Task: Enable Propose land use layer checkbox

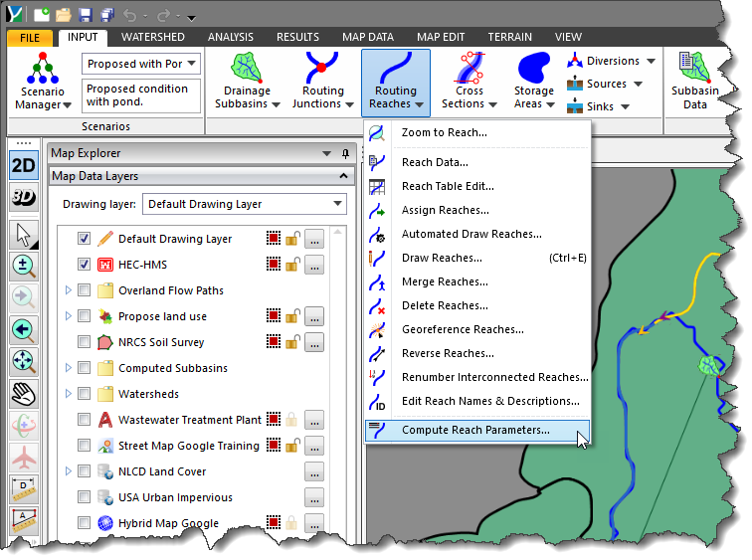Action: tap(84, 316)
